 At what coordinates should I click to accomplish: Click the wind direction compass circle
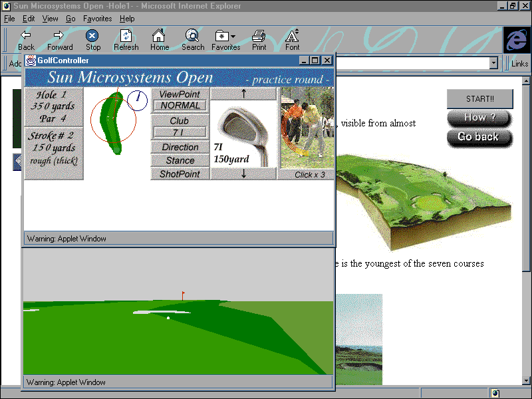tap(138, 100)
